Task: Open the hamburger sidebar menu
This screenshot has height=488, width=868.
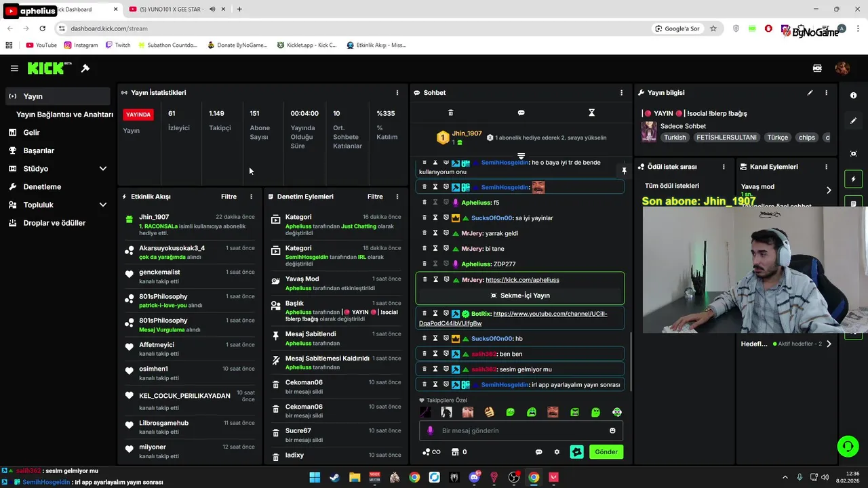Action: pos(14,68)
